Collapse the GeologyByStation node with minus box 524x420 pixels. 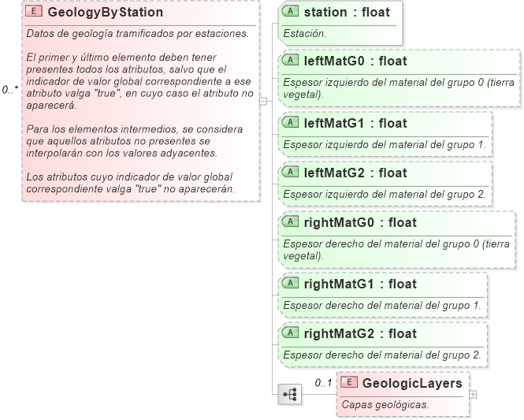[263, 101]
